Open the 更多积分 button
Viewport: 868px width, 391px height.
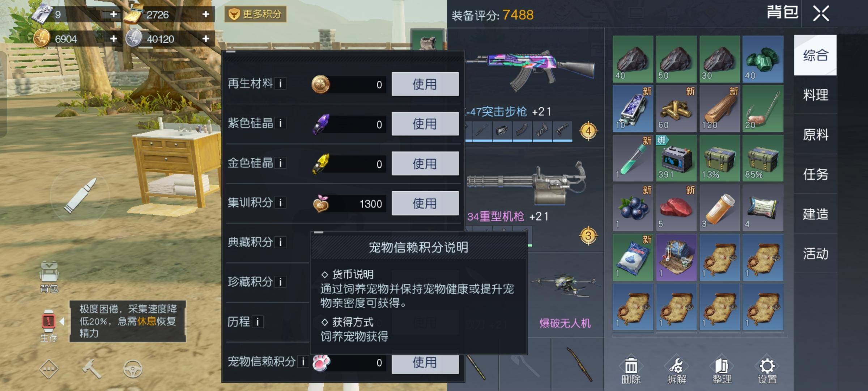[x=255, y=14]
